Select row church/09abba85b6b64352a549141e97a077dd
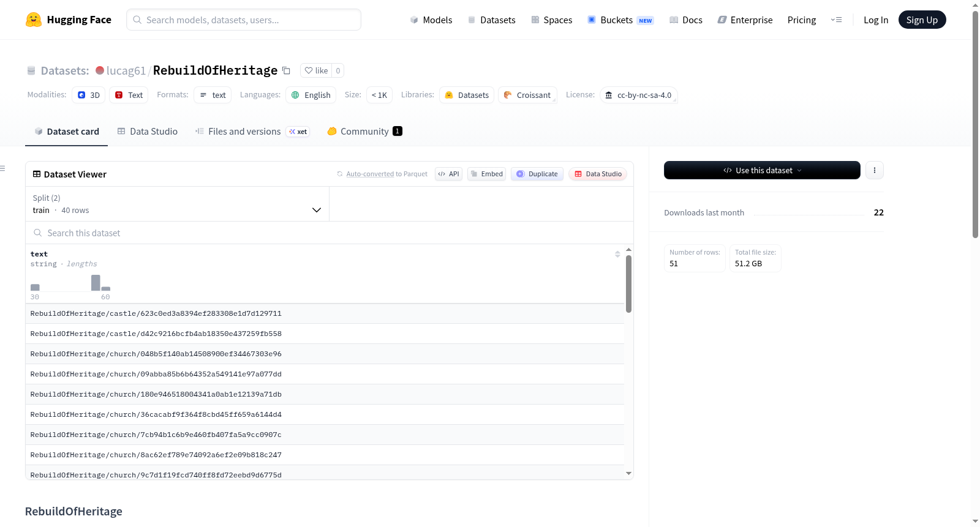Screen dimensions: 980x527 tap(325, 374)
